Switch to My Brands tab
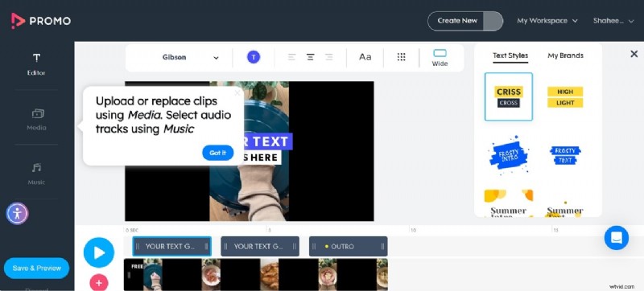This screenshot has width=644, height=291. (x=565, y=55)
